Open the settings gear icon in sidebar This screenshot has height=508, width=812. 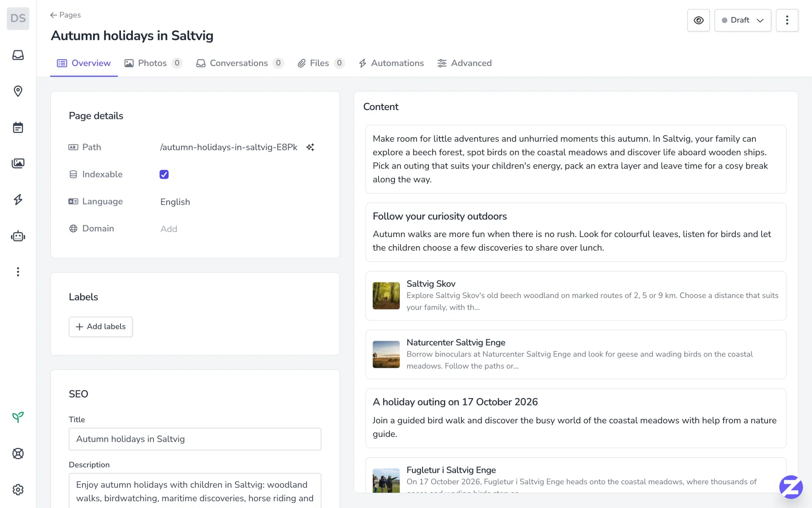tap(18, 490)
